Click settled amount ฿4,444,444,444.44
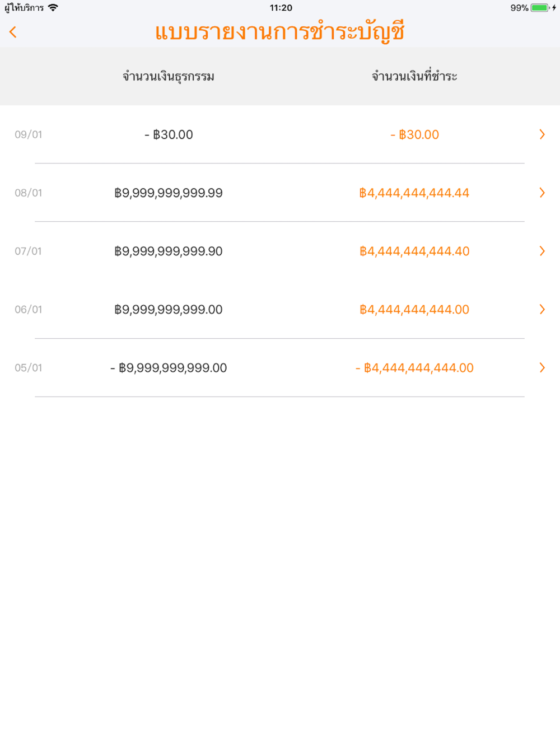The height and width of the screenshot is (747, 560). pos(414,193)
